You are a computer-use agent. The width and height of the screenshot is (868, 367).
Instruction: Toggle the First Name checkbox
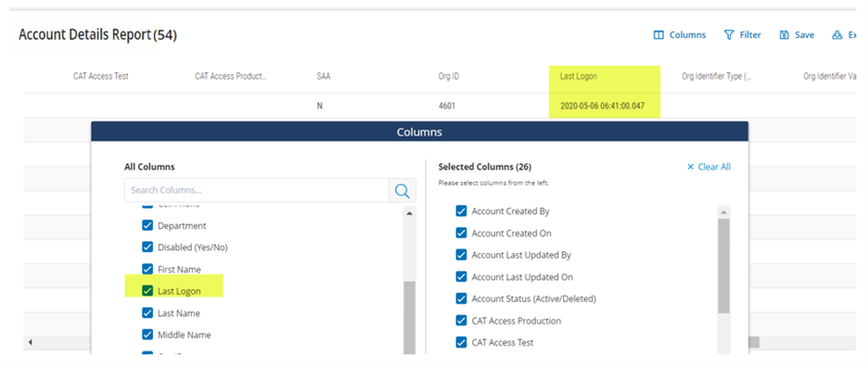147,269
